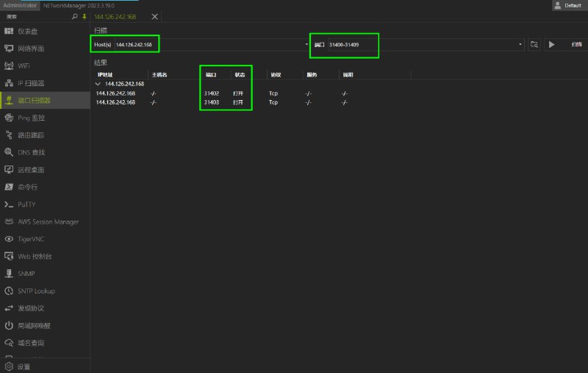Close the 144.126.242.168 scan tab
The width and height of the screenshot is (588, 373).
(x=154, y=16)
